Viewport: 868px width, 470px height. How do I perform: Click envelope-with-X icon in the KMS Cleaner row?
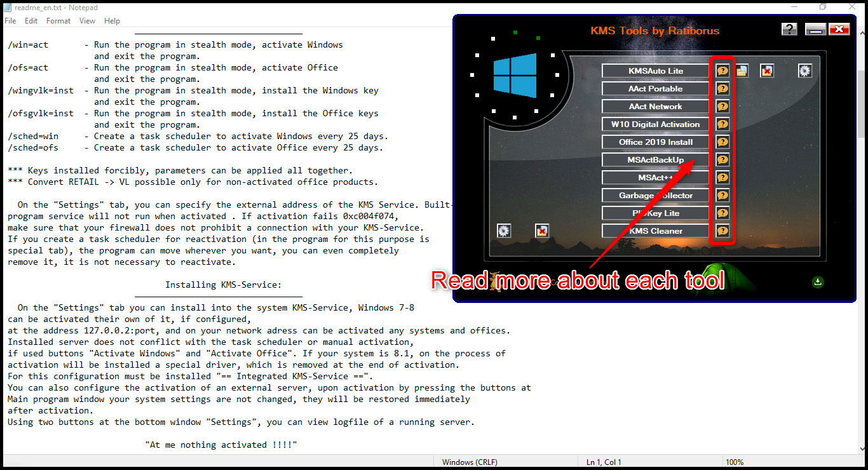click(542, 231)
